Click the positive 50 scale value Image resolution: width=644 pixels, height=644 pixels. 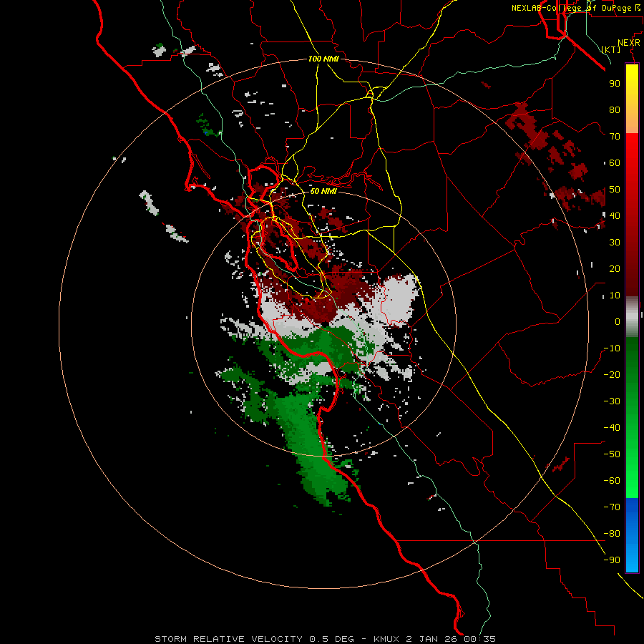pyautogui.click(x=615, y=190)
